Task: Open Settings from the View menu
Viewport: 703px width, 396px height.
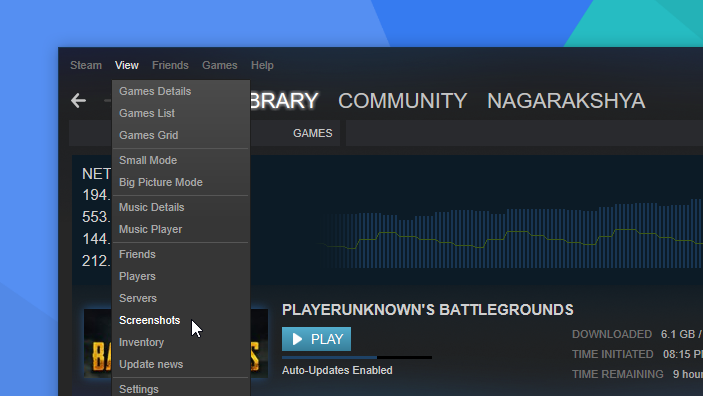Action: (181, 389)
